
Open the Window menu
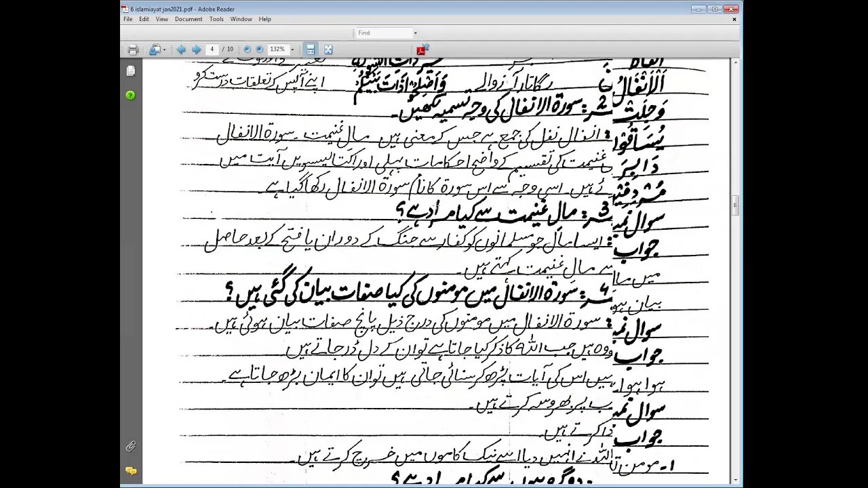point(241,19)
